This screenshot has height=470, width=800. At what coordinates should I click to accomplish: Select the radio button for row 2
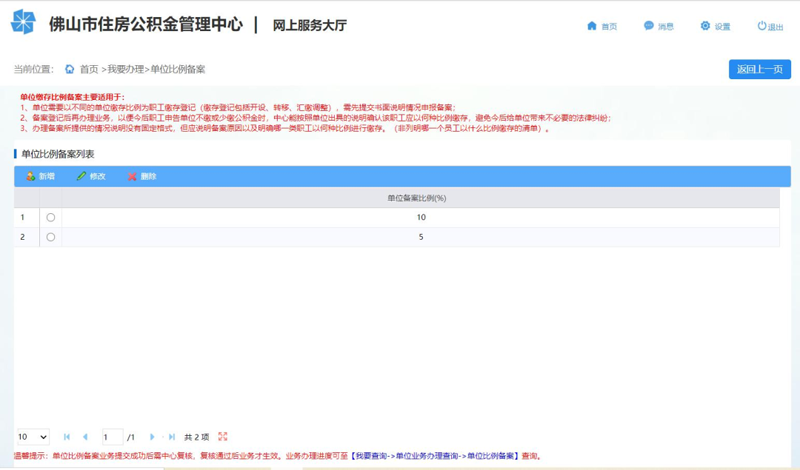[51, 237]
